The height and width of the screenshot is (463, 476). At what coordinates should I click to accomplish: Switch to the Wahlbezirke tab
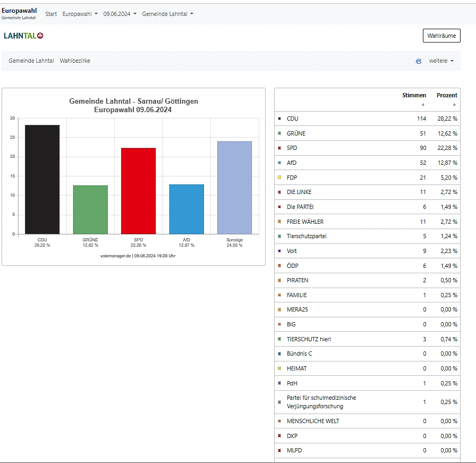[75, 61]
